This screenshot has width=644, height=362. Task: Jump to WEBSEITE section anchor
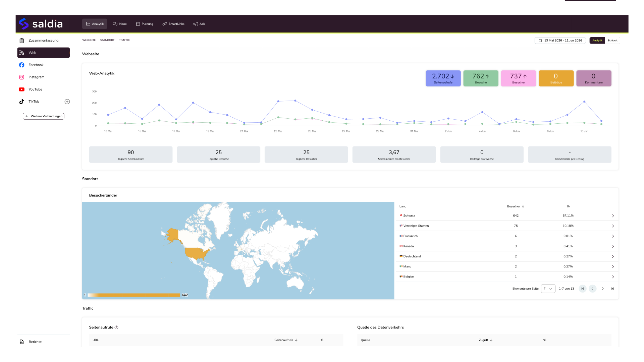click(x=89, y=40)
